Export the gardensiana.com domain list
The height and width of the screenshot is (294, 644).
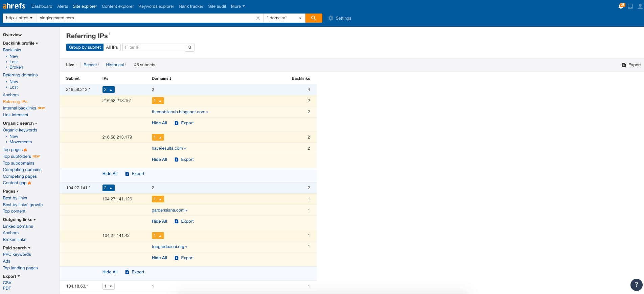[184, 221]
